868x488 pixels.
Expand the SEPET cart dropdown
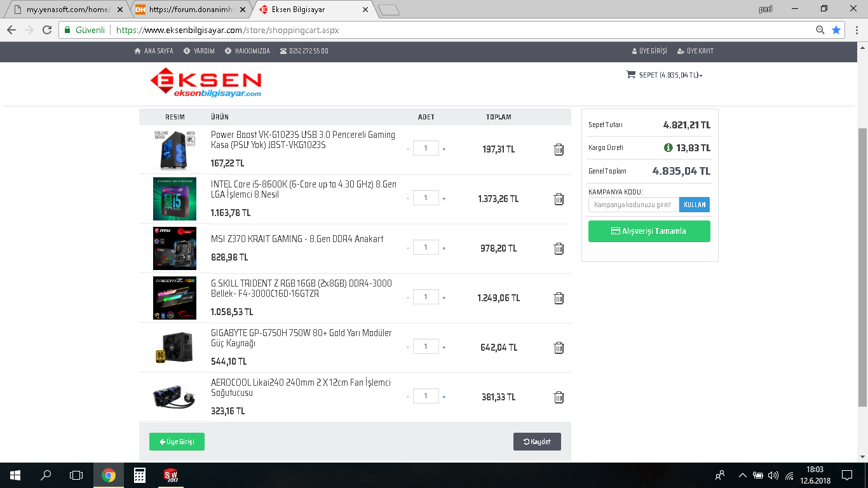coord(665,75)
